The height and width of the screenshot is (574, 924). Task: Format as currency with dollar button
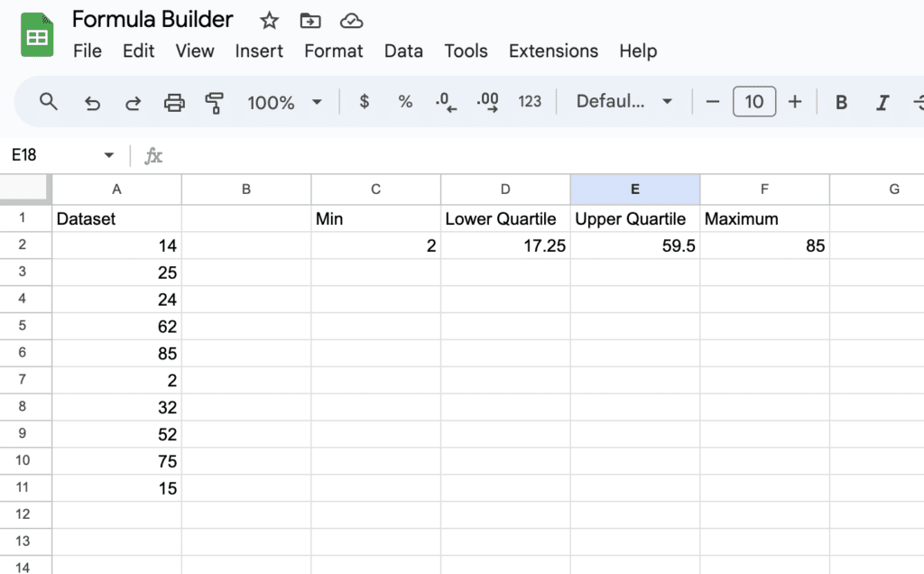coord(365,102)
